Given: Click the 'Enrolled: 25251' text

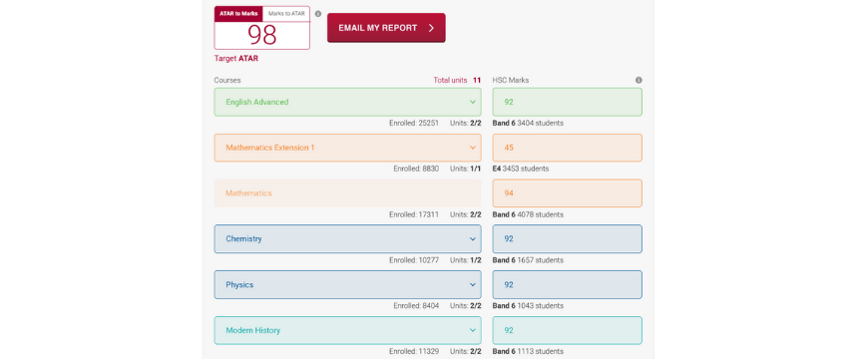Looking at the screenshot, I should (414, 123).
